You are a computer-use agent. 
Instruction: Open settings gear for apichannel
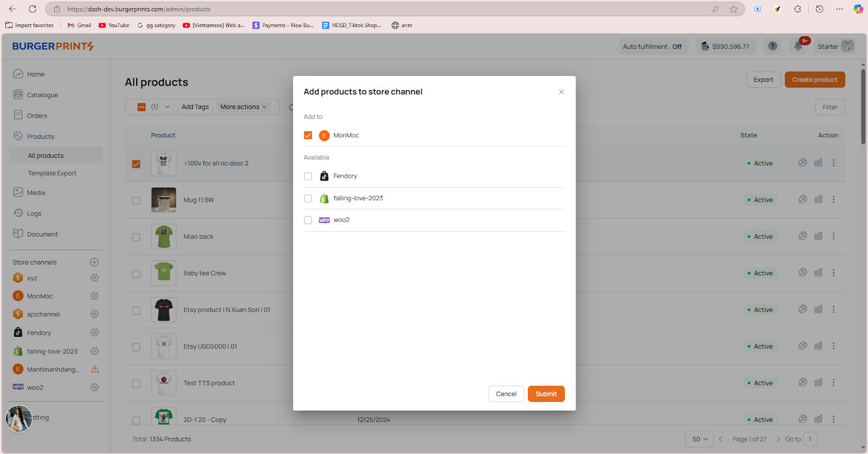tap(94, 314)
